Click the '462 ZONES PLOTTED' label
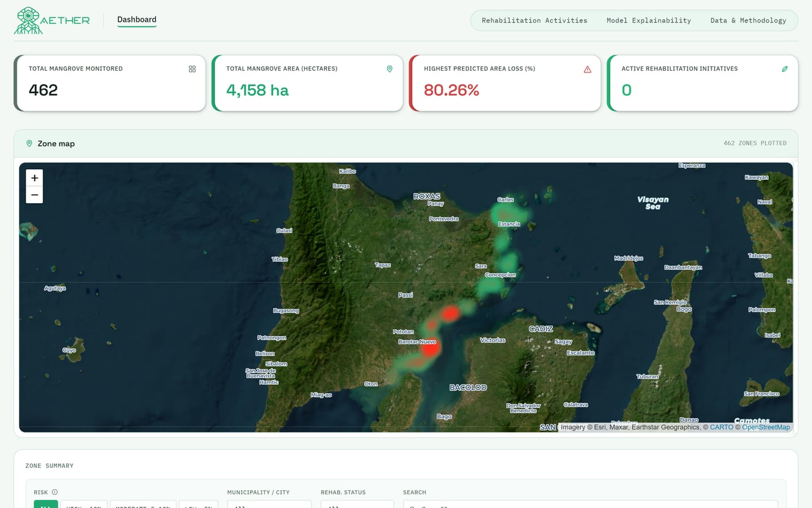This screenshot has width=812, height=508. click(755, 144)
